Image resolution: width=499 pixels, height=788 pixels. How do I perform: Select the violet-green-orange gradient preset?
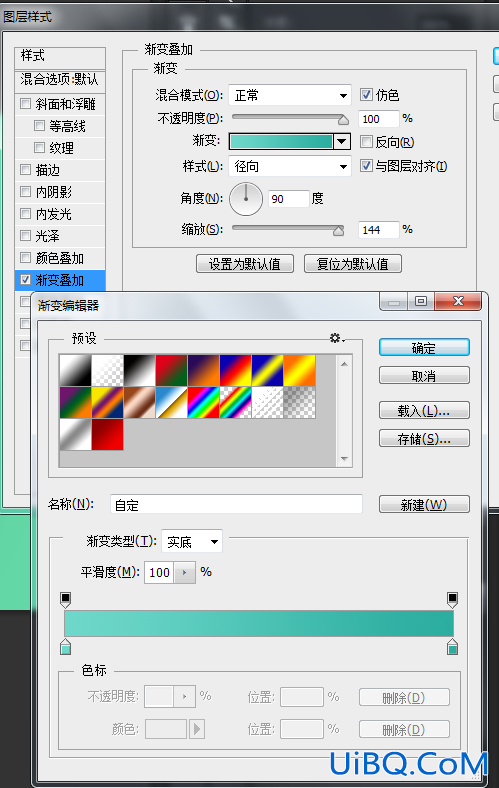pyautogui.click(x=75, y=403)
